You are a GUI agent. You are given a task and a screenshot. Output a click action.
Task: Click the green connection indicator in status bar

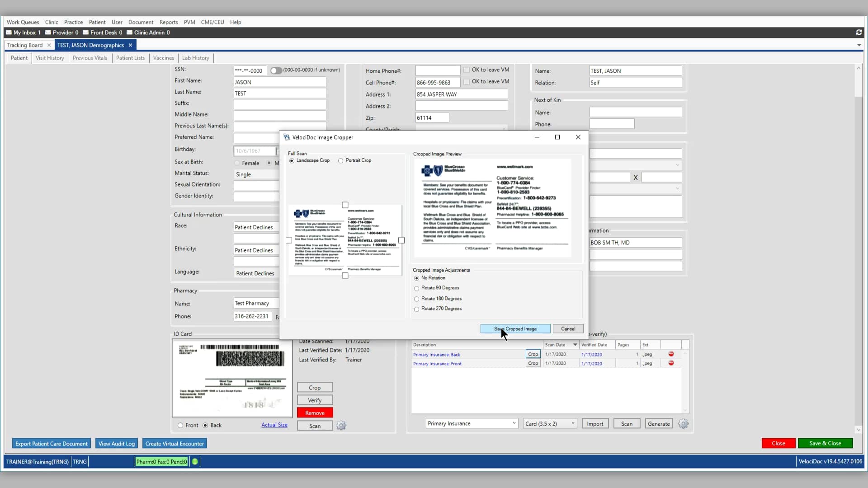click(195, 461)
